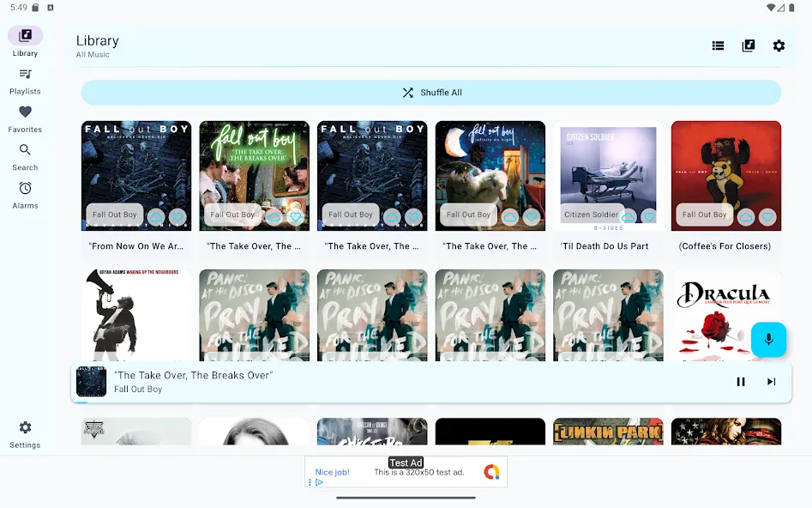Viewport: 812px width, 508px height.
Task: Open Settings at bottom of sidebar
Action: (x=25, y=434)
